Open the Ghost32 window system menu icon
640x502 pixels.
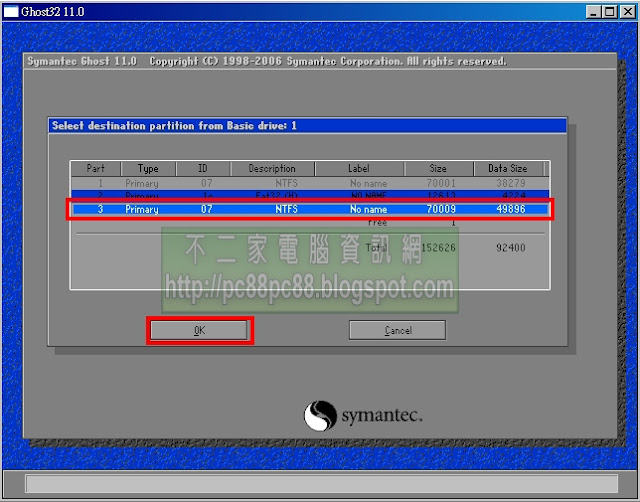pos(11,12)
